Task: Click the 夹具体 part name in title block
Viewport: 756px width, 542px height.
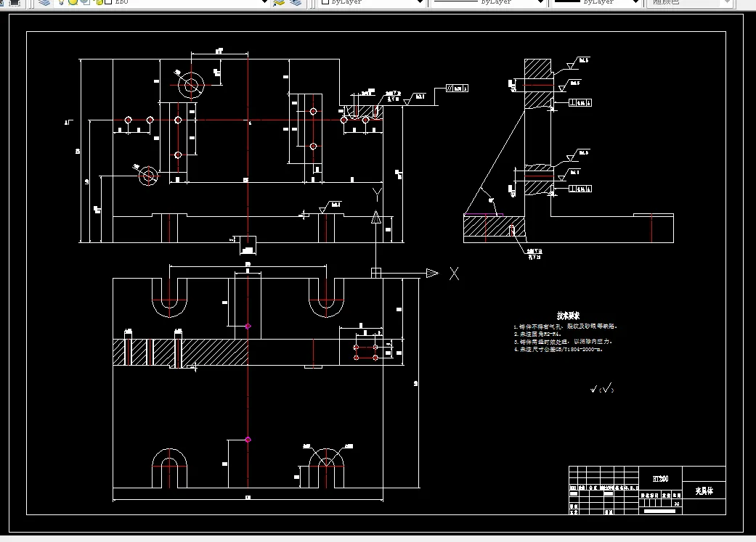Action: coord(704,490)
